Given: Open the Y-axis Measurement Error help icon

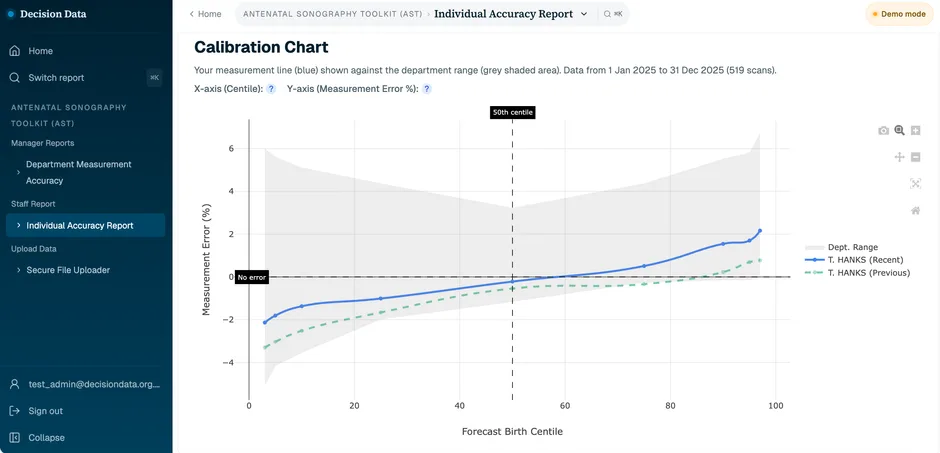Looking at the screenshot, I should pyautogui.click(x=427, y=89).
